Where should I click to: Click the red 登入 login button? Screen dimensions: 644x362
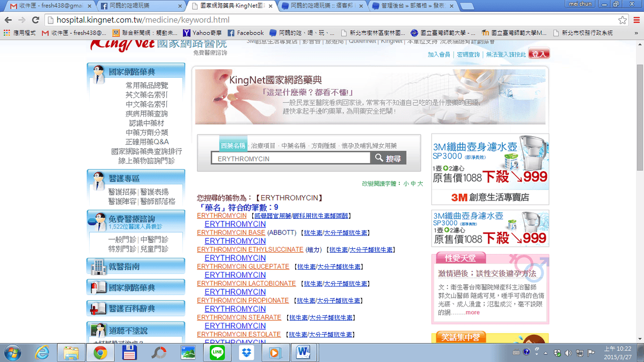pyautogui.click(x=539, y=54)
